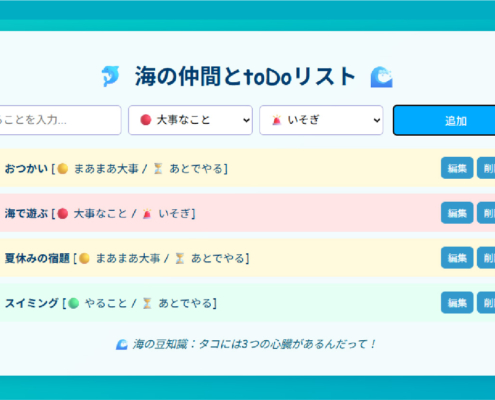Click the dolphin icon beside the title
495x400 pixels.
(110, 76)
